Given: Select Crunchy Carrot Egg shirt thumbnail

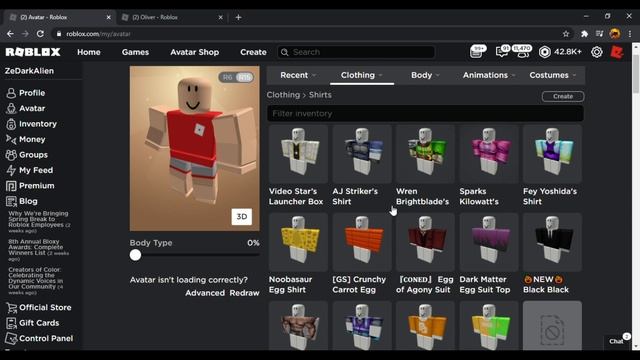Looking at the screenshot, I should [x=362, y=242].
